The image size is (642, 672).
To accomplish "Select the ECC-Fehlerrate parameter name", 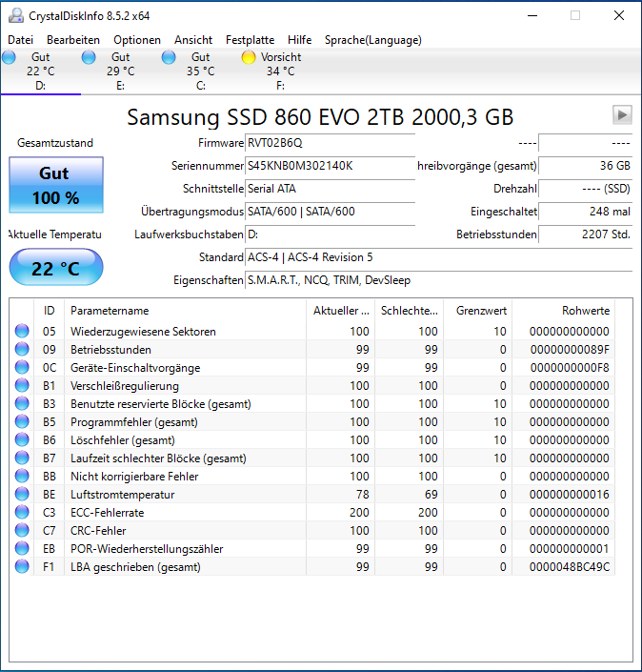I will (107, 513).
